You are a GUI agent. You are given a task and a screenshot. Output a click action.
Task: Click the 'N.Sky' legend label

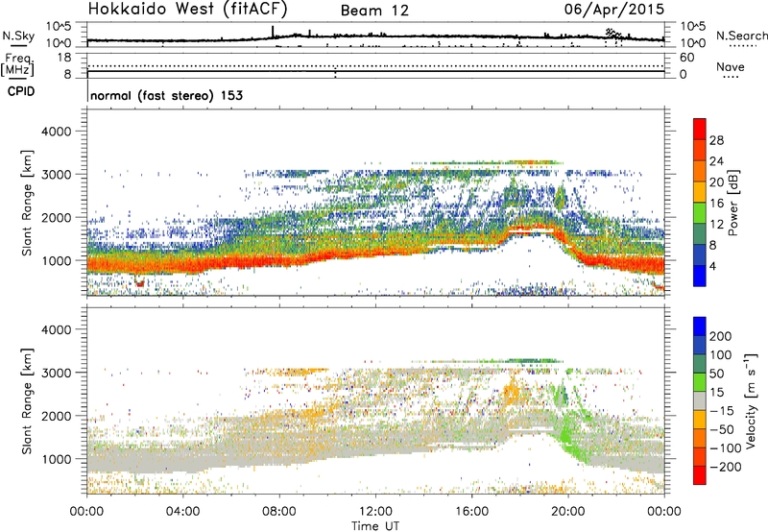point(18,36)
